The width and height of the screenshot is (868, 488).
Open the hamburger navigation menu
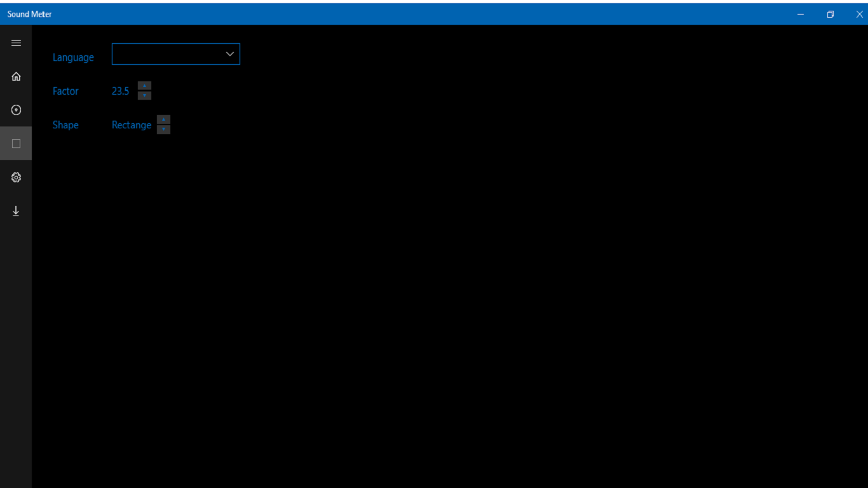[x=16, y=43]
